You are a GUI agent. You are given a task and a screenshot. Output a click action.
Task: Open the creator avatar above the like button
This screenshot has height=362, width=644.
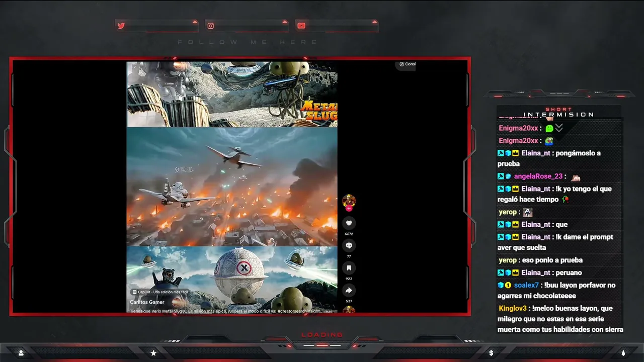point(349,201)
